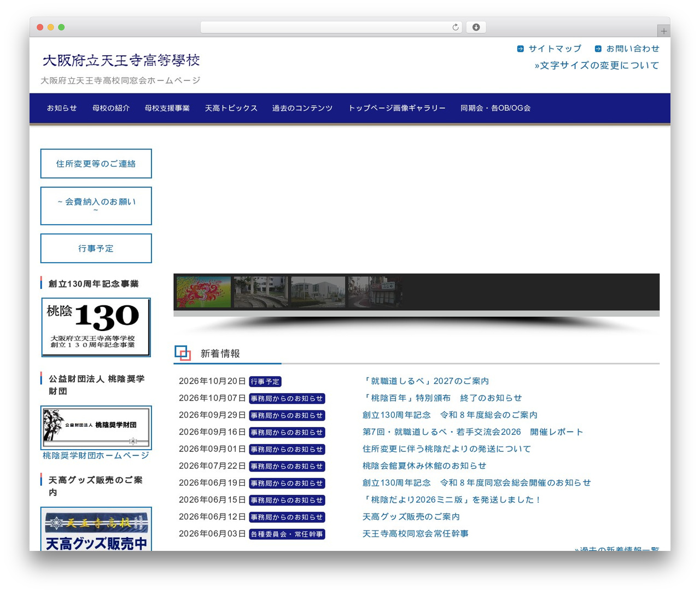
Task: Open the お問い合わせ link
Action: click(633, 49)
